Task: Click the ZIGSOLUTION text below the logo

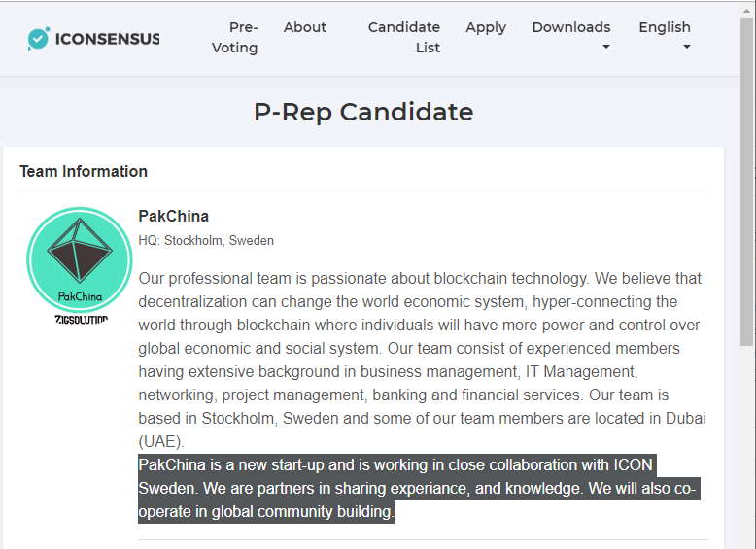Action: tap(81, 320)
